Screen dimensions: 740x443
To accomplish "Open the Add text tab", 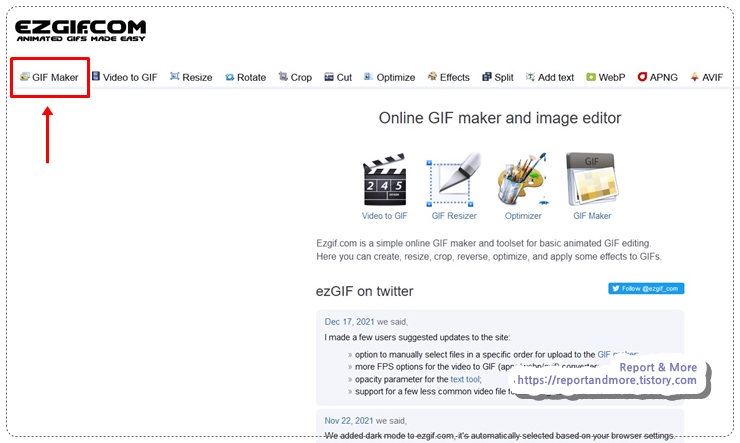I will [550, 77].
